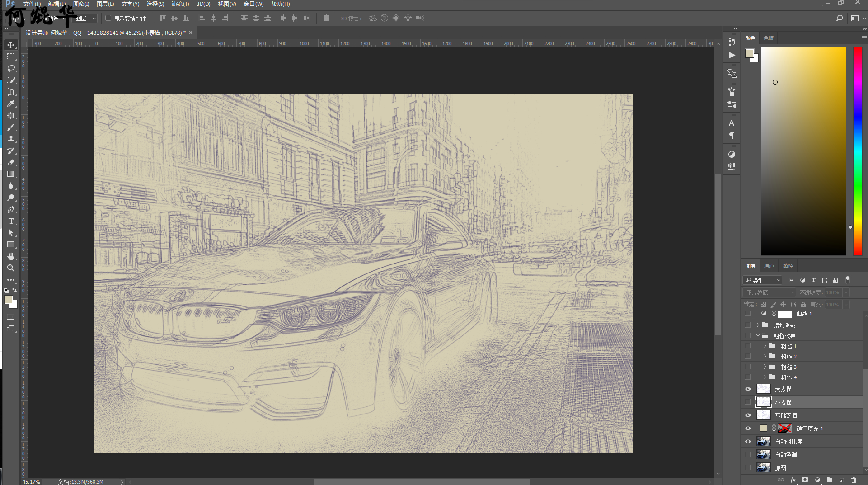
Task: Open the 滤镜(T) menu
Action: [x=180, y=4]
